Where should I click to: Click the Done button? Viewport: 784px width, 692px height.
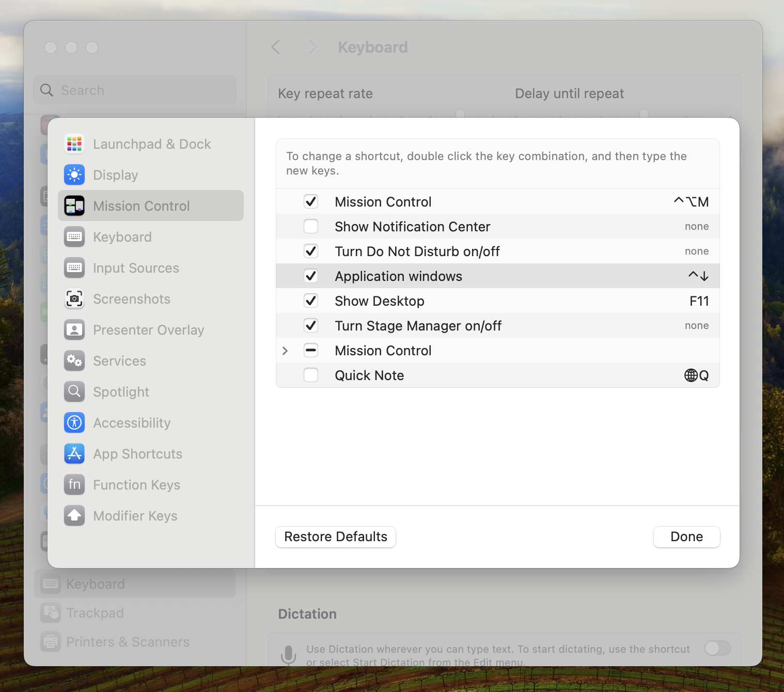pyautogui.click(x=686, y=537)
